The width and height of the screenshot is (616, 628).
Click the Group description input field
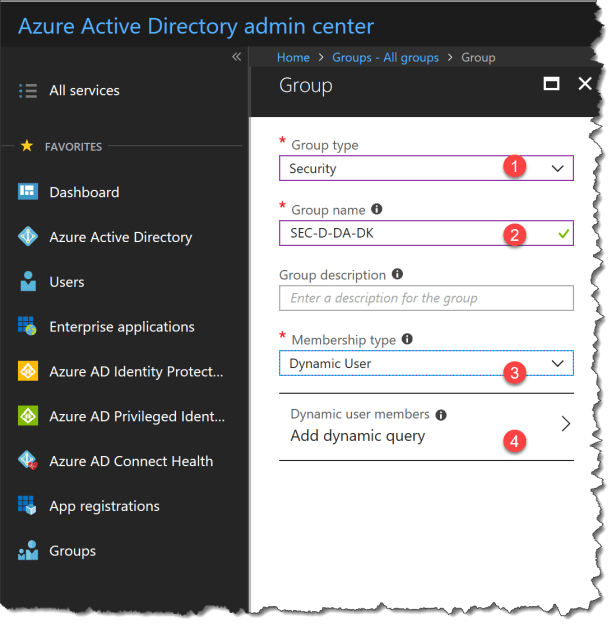pos(425,298)
